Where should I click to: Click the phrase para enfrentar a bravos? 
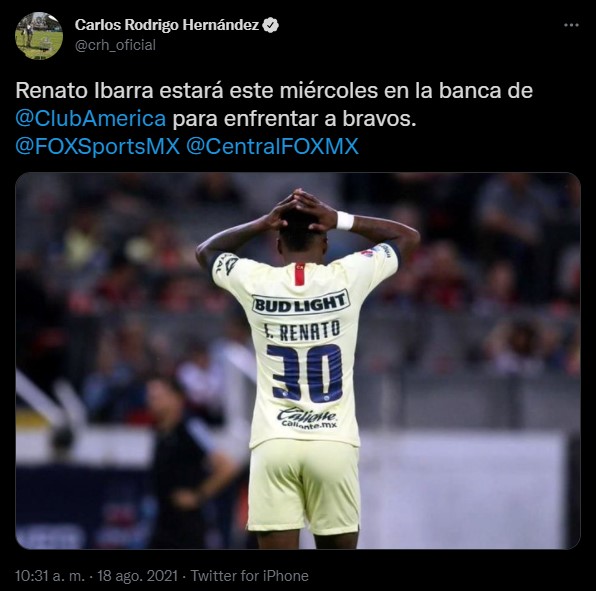[x=294, y=119]
